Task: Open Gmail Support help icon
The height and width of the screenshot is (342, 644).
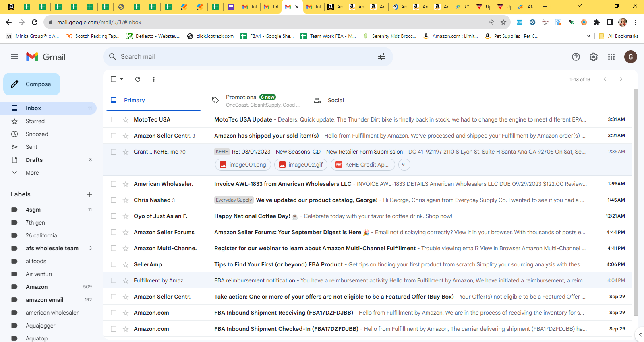Action: point(576,57)
